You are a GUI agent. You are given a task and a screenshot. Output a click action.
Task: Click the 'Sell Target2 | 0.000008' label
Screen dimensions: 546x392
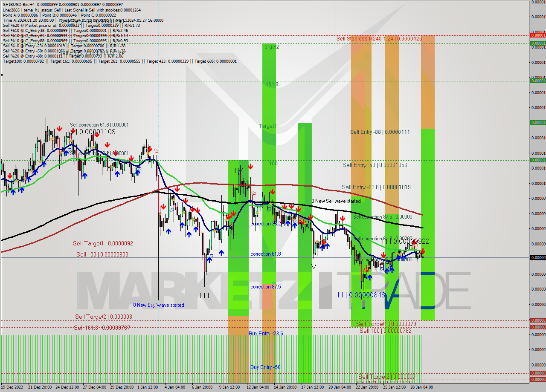(104, 317)
